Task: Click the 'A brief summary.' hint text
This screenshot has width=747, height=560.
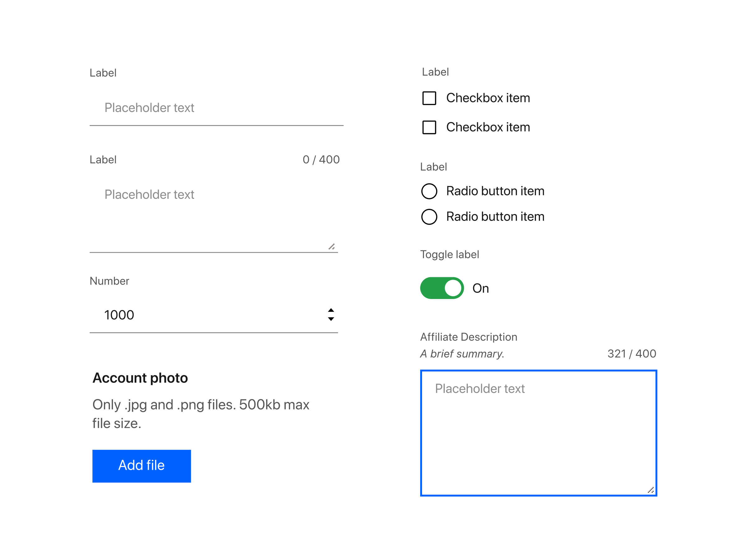Action: point(462,354)
